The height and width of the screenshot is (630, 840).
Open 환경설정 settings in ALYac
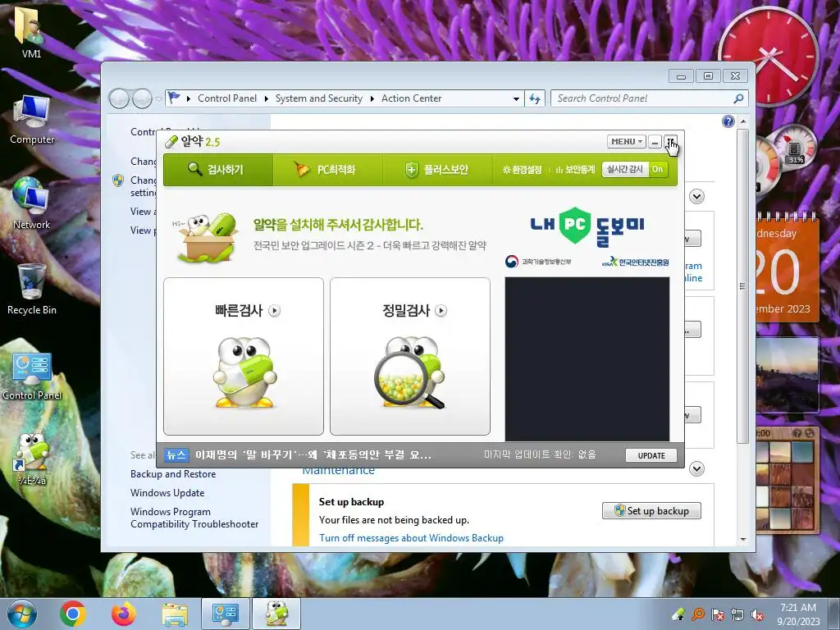(522, 170)
